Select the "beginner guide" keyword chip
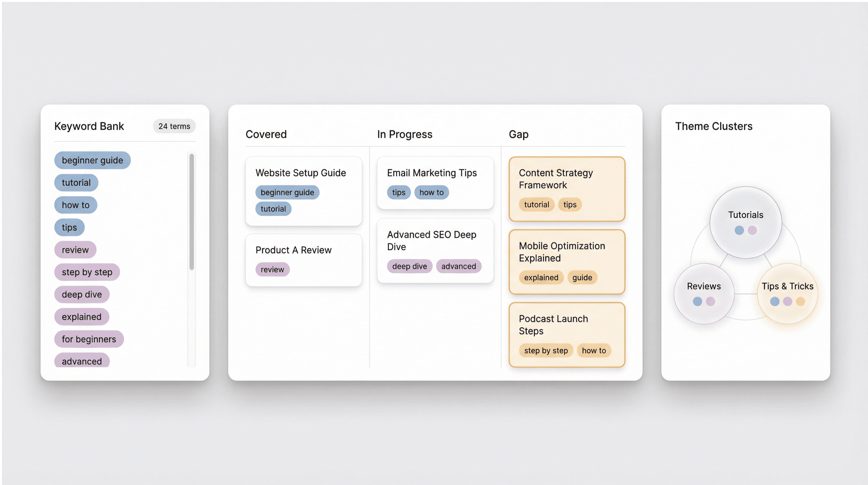This screenshot has height=485, width=868. (92, 160)
